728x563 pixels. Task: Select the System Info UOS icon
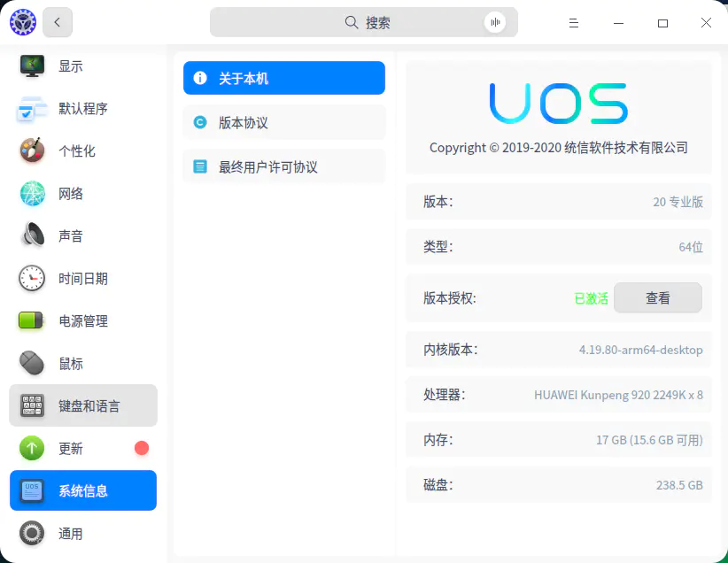click(32, 490)
